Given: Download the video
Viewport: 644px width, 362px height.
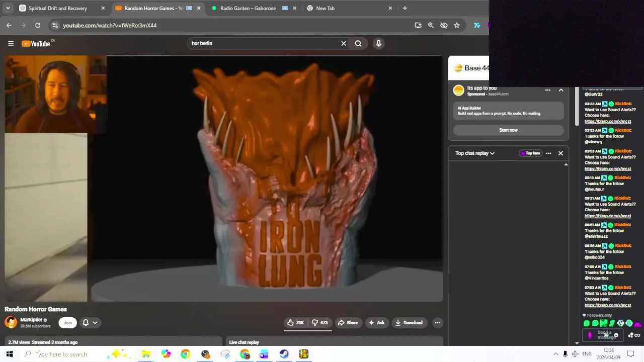Looking at the screenshot, I should pyautogui.click(x=409, y=323).
